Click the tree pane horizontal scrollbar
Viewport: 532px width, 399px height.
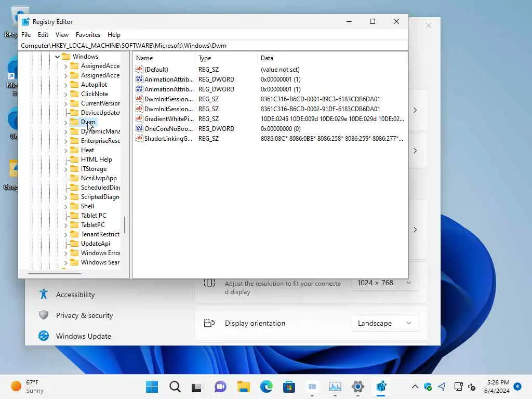point(54,273)
